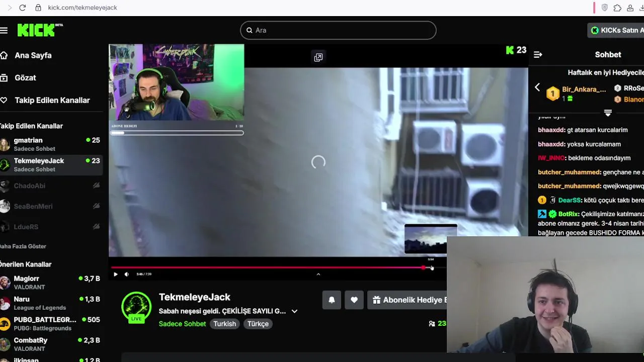Collapse the chat panel icon

point(538,54)
